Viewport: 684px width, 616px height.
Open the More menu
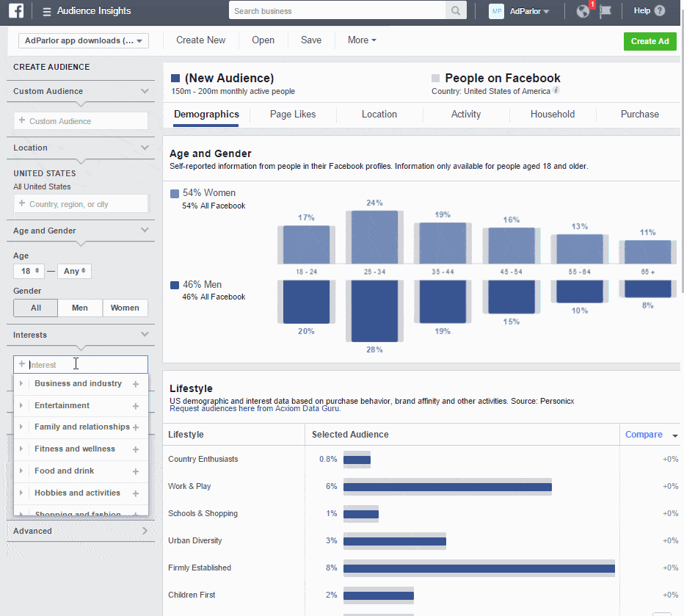click(x=360, y=40)
